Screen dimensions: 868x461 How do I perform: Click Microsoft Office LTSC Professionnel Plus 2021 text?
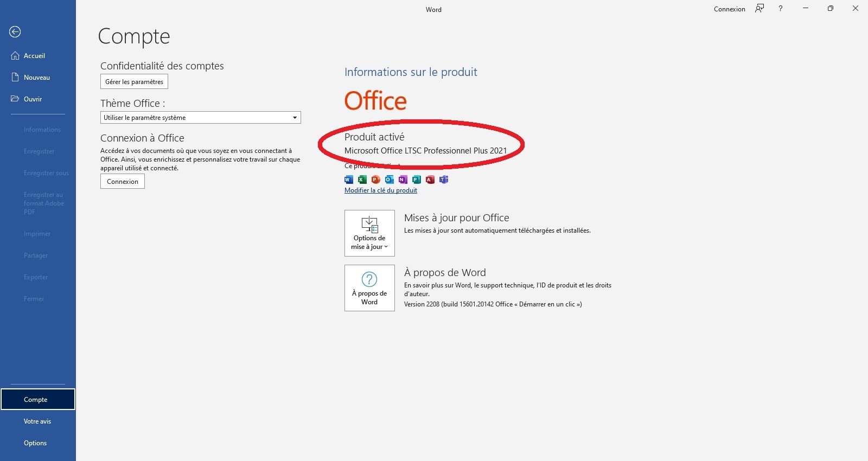(x=426, y=151)
